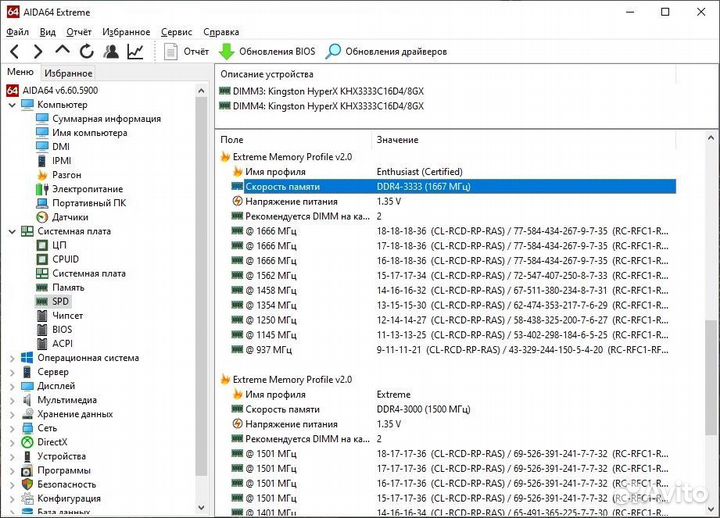Image resolution: width=720 pixels, height=518 pixels.
Task: Click the Windows logo Операционная система icon
Action: tap(27, 358)
